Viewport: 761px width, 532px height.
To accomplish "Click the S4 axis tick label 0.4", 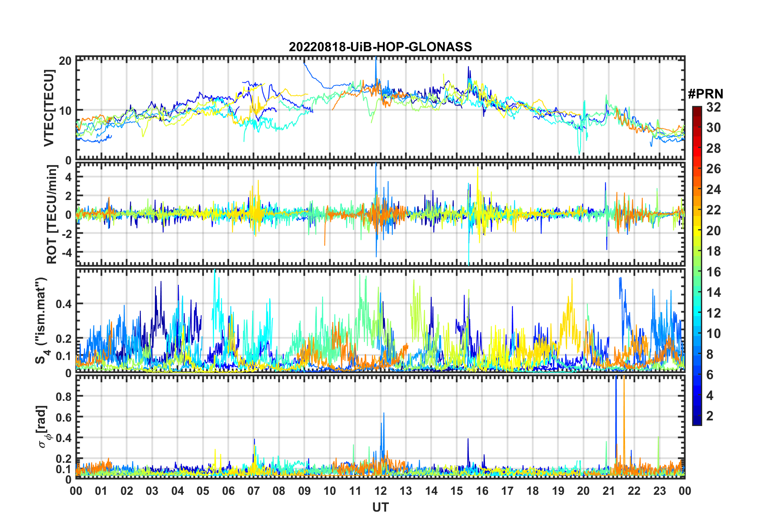I will [x=64, y=304].
